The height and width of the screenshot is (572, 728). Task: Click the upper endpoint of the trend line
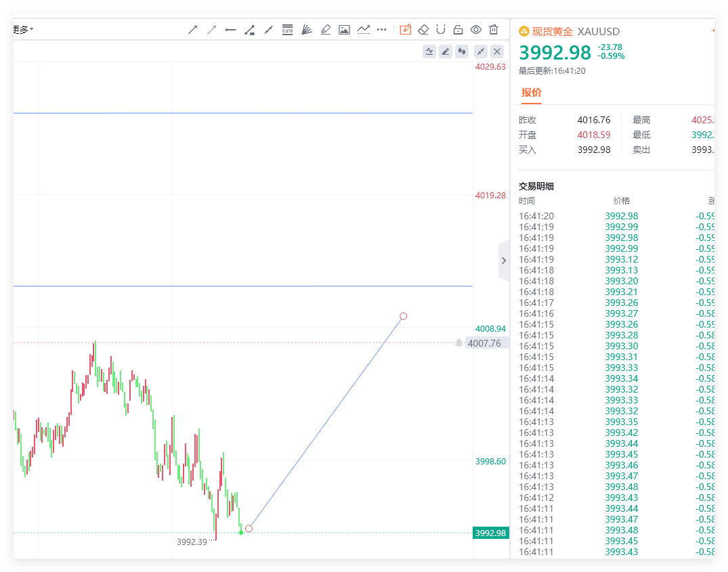[404, 316]
